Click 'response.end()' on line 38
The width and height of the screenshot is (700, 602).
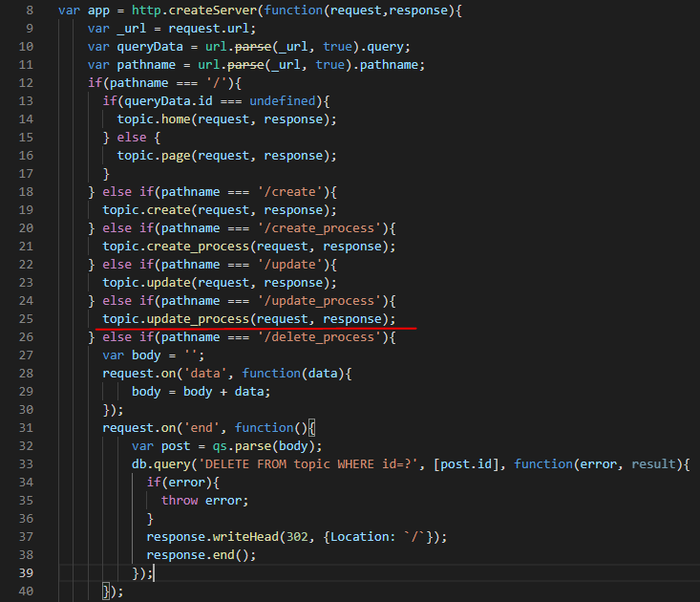pyautogui.click(x=198, y=555)
